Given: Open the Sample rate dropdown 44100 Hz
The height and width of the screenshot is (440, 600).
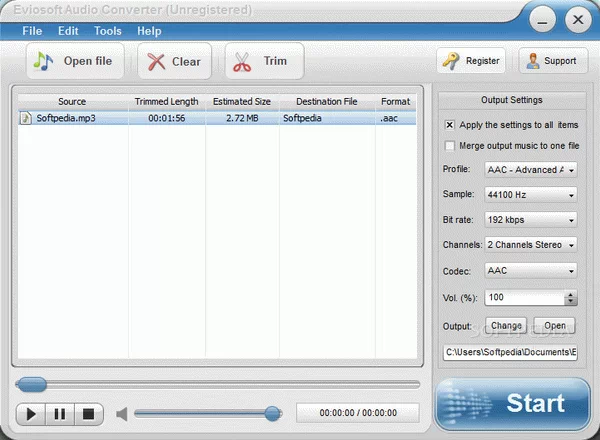Looking at the screenshot, I should pyautogui.click(x=531, y=195).
